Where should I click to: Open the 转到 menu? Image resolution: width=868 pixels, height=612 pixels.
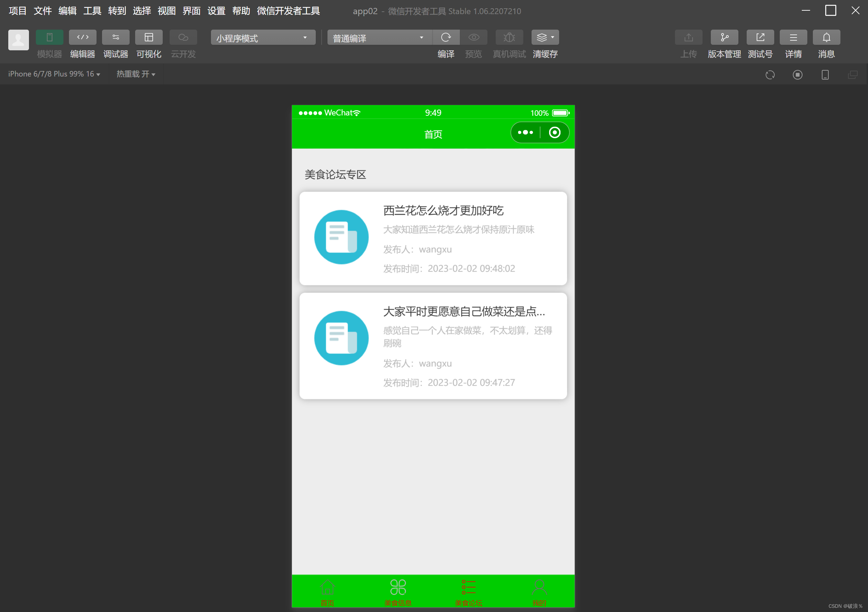pos(117,11)
